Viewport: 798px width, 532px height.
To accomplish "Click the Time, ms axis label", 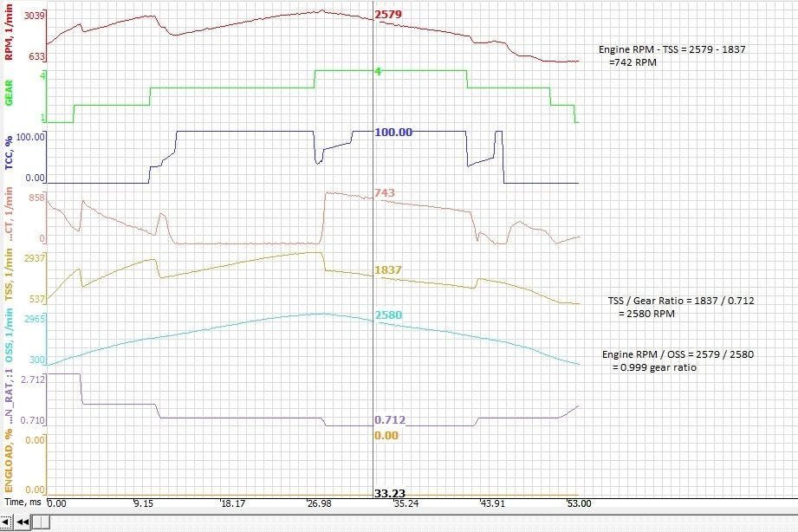I will point(23,503).
